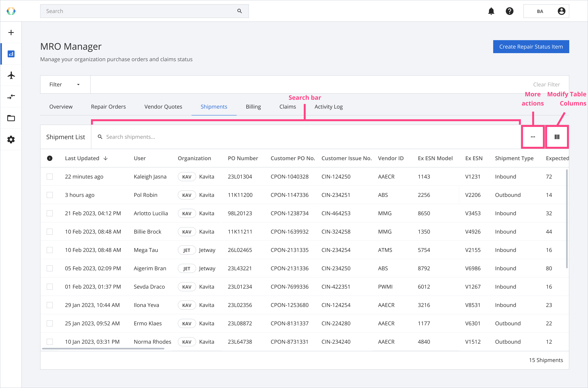This screenshot has height=388, width=588.
Task: Click CPON-1147336 customer PO cell
Action: [x=290, y=195]
